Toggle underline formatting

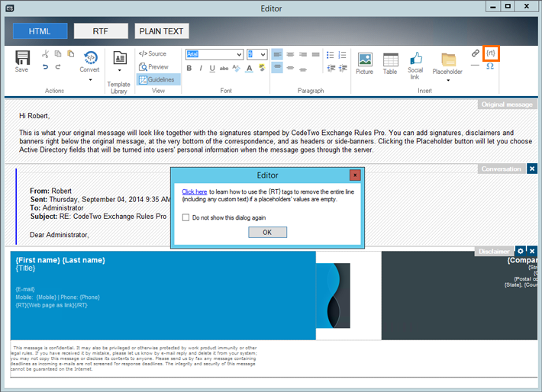[212, 69]
